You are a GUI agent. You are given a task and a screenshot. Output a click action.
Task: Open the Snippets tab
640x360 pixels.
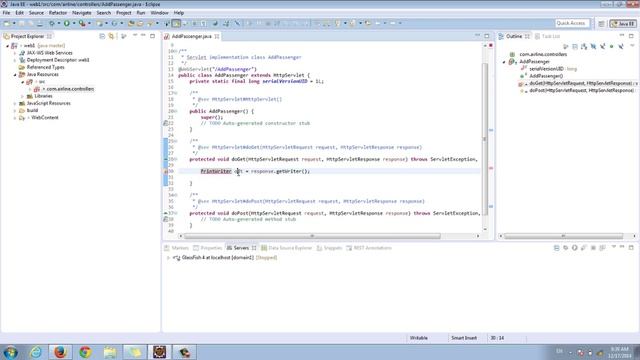coord(329,248)
